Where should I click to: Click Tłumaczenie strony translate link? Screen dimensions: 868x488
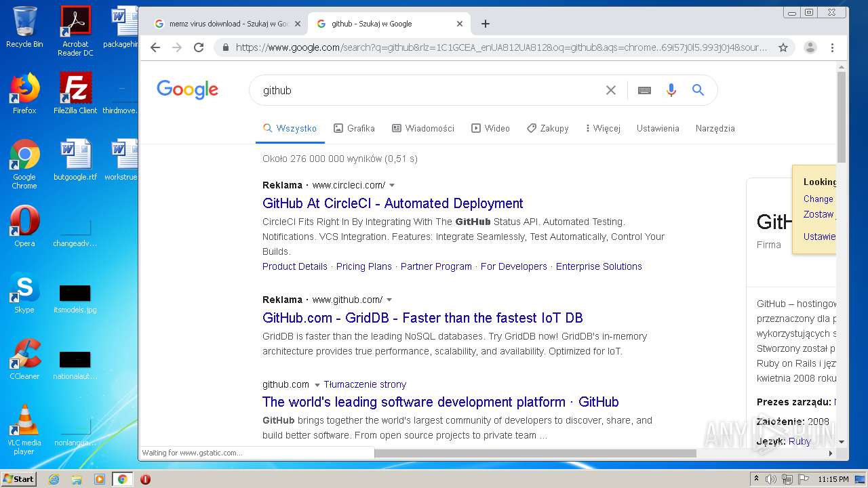click(365, 384)
